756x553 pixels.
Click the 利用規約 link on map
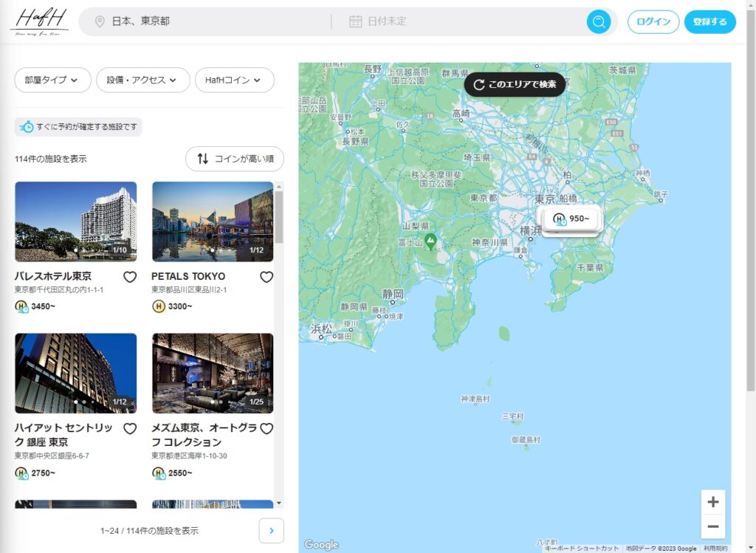pos(715,549)
